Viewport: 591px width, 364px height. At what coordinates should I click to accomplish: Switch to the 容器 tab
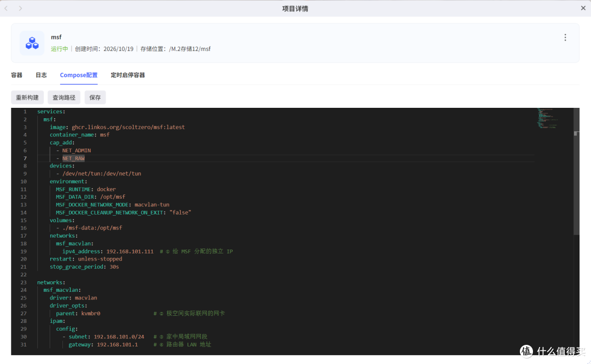tap(16, 75)
